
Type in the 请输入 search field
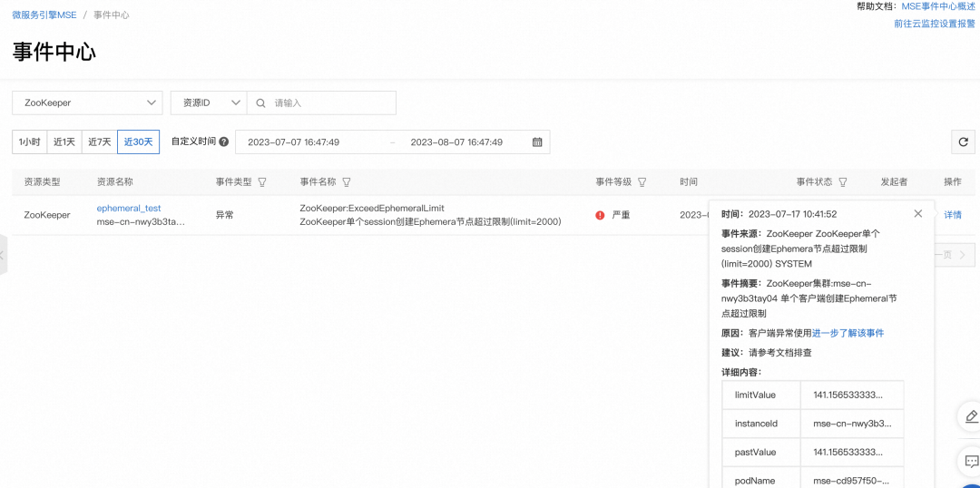click(321, 103)
